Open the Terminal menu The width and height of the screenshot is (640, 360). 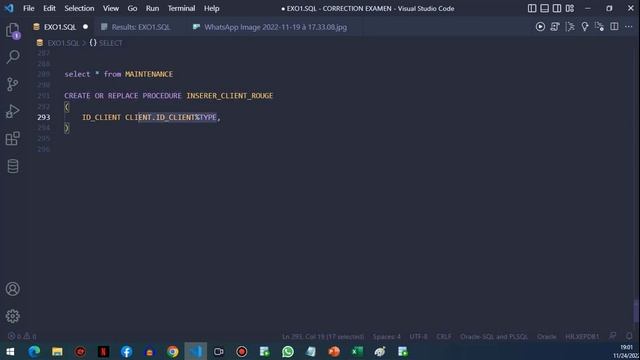(x=181, y=8)
